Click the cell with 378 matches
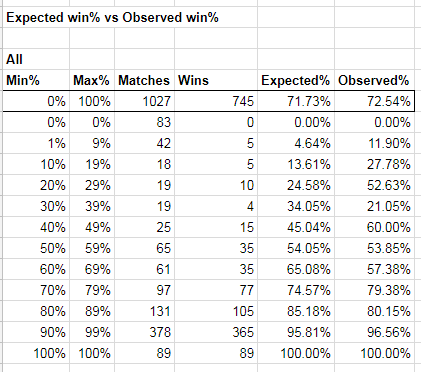This screenshot has width=421, height=372. click(x=144, y=332)
